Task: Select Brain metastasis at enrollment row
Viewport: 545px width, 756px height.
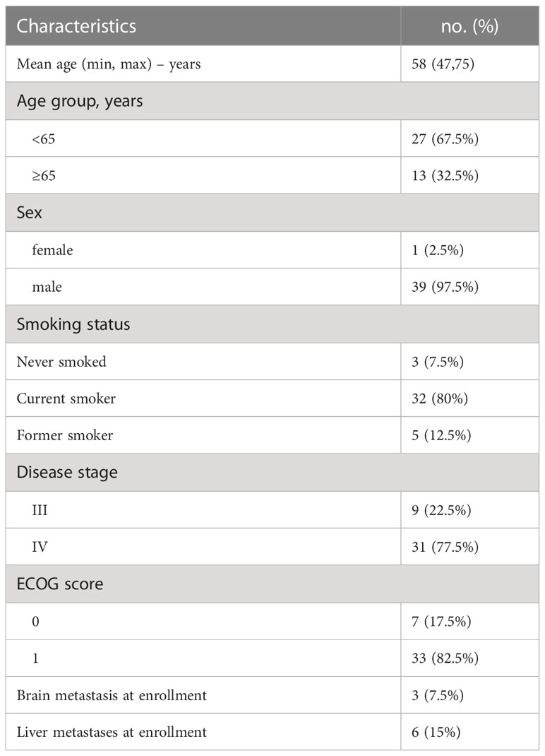Action: [272, 695]
